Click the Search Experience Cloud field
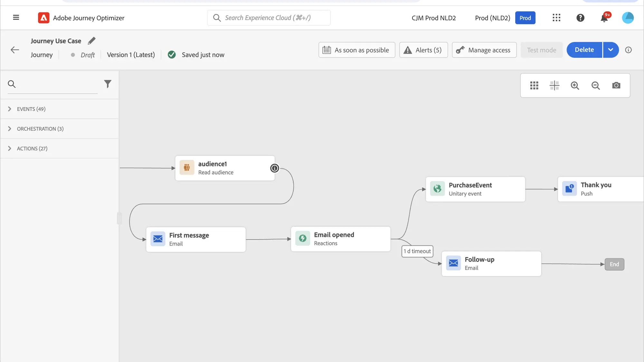This screenshot has width=644, height=362. pyautogui.click(x=269, y=18)
